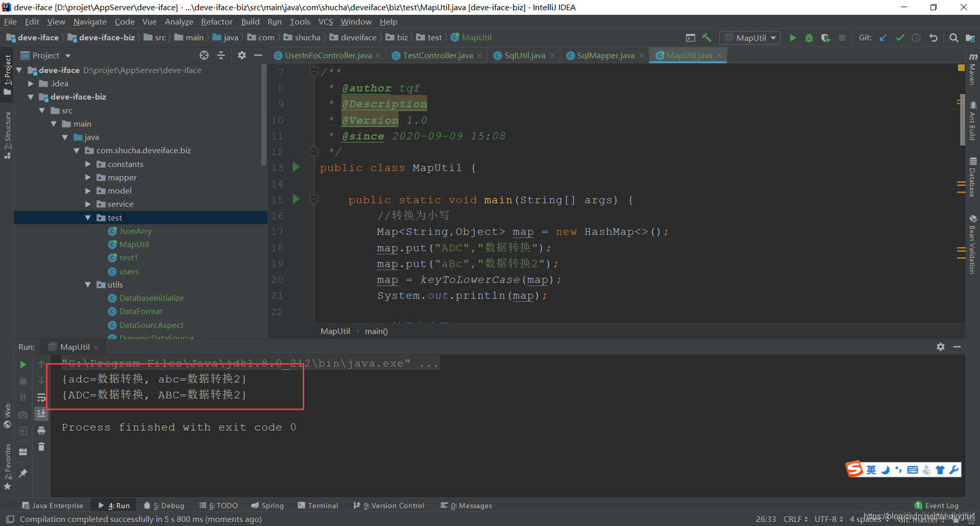
Task: Click the UTF-8 encoding status bar entry
Action: click(x=828, y=519)
